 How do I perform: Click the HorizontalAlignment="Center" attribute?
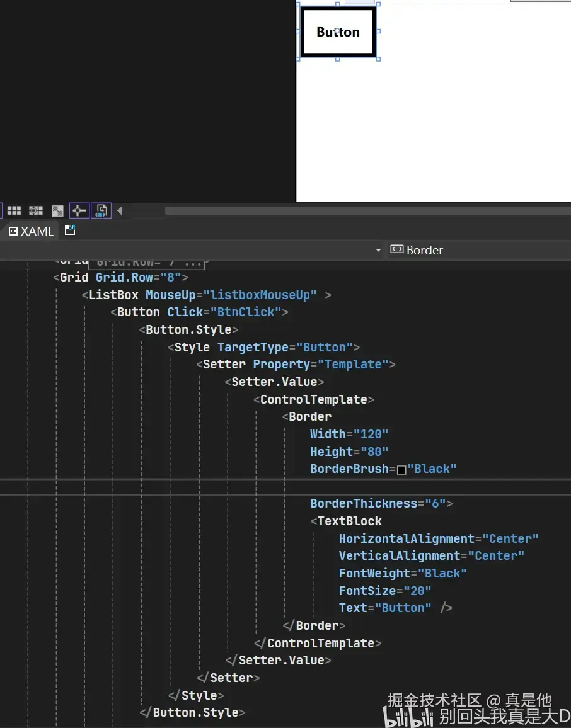[x=439, y=539]
